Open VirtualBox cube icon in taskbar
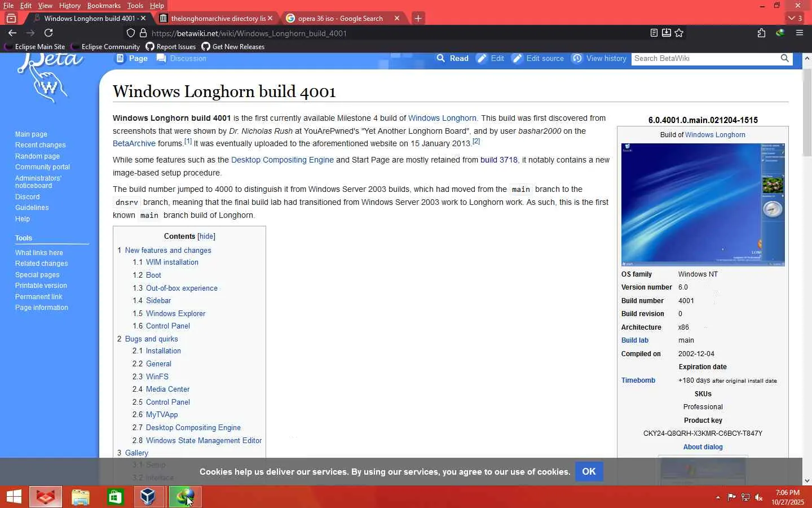812x508 pixels. click(148, 497)
